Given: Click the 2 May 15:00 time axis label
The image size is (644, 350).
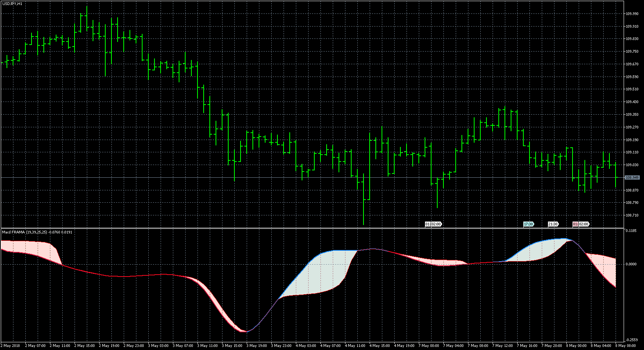Looking at the screenshot, I should (85, 346).
